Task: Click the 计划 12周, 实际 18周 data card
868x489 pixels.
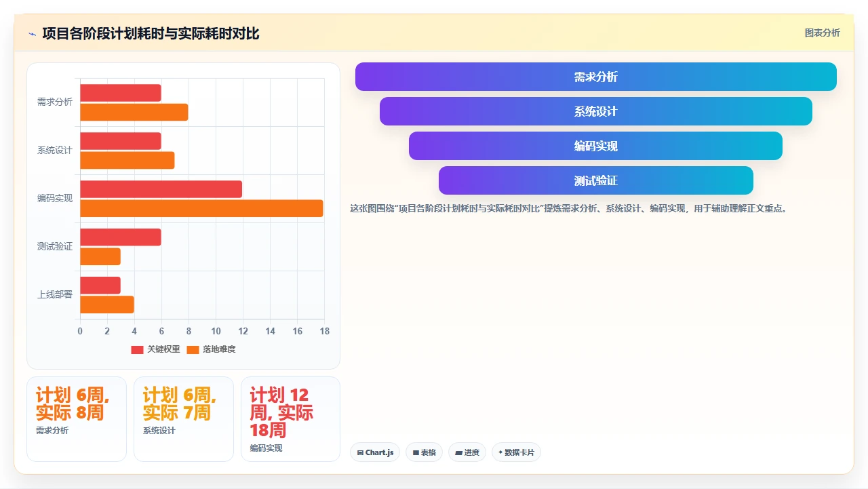Action: pyautogui.click(x=290, y=419)
